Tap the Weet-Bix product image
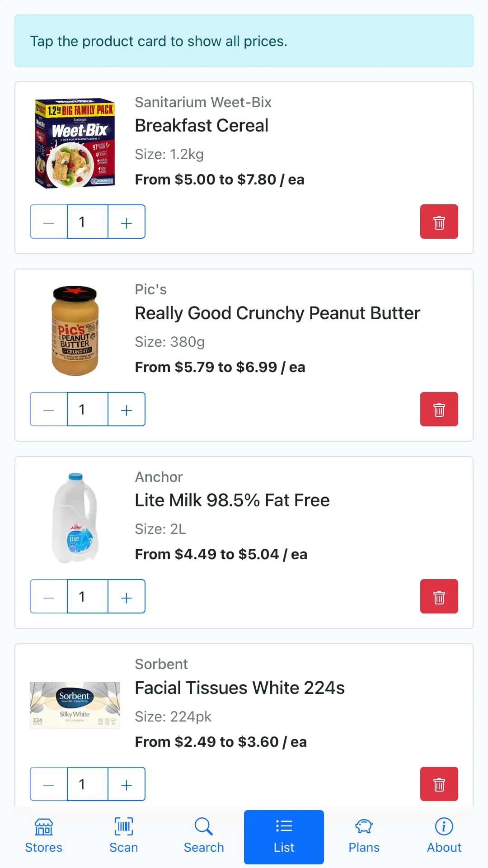488x868 pixels. point(75,143)
